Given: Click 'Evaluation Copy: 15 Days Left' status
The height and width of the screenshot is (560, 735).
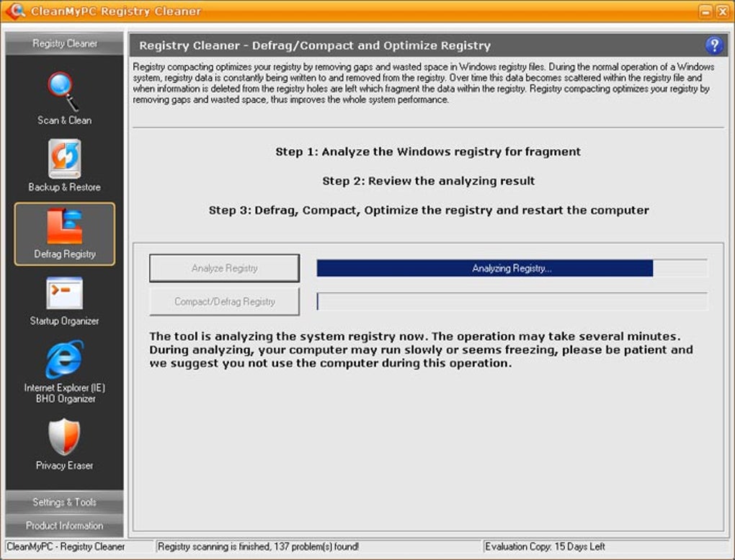Looking at the screenshot, I should point(545,547).
